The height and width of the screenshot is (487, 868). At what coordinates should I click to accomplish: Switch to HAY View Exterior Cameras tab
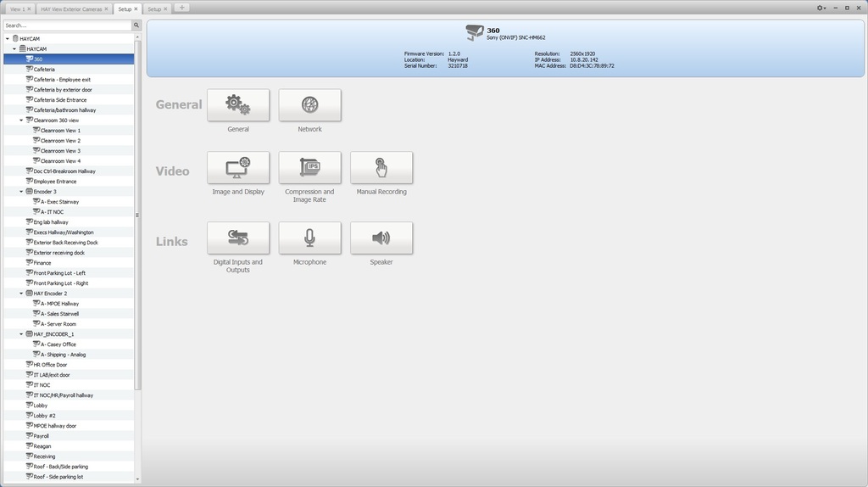(72, 8)
